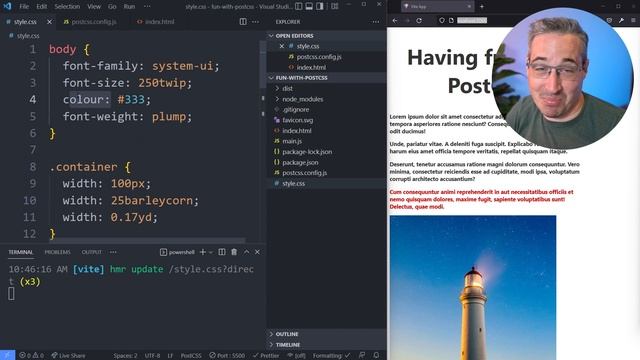Open remote window status bar button
The image size is (640, 360).
(x=7, y=355)
